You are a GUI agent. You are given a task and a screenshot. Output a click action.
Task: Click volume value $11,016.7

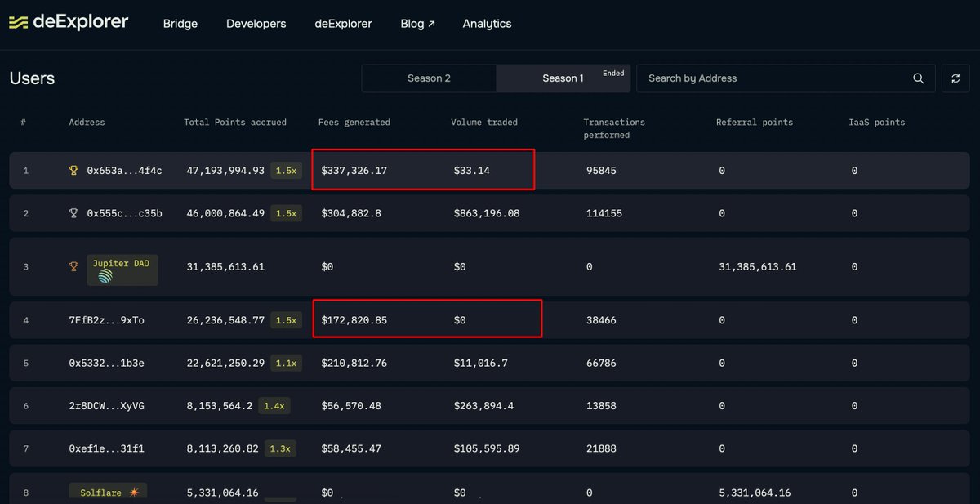pos(481,363)
